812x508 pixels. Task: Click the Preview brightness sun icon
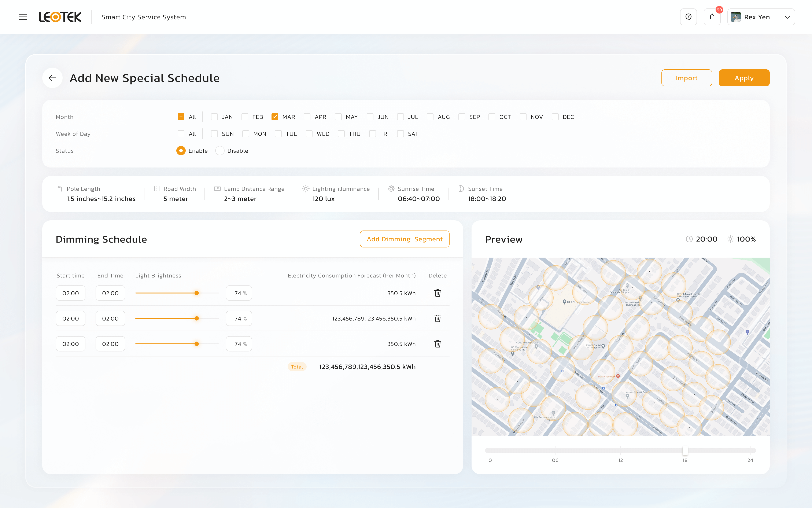(730, 239)
